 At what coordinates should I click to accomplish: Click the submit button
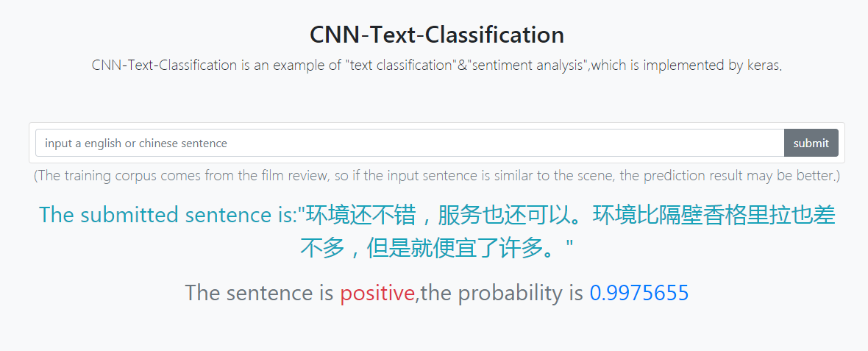pos(811,143)
